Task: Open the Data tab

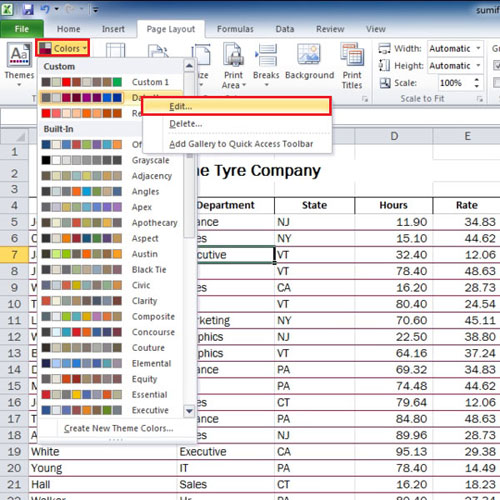Action: [x=284, y=29]
